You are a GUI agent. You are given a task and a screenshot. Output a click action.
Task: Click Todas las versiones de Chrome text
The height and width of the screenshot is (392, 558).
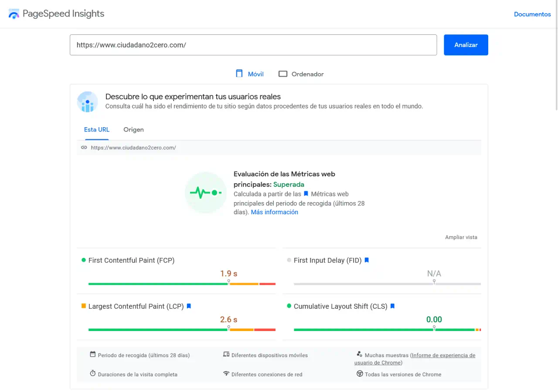(403, 375)
